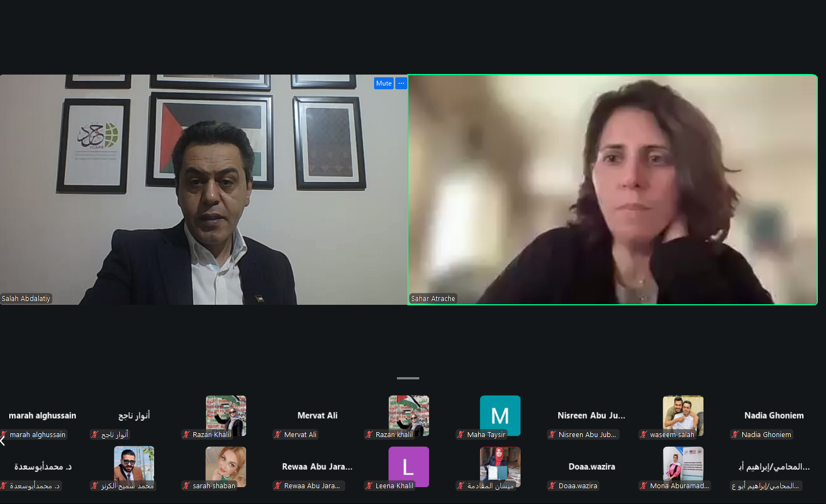Open the three-dots menu on Salah Abdalatiy's video
Viewport: 826px width, 504px height.
coord(401,83)
